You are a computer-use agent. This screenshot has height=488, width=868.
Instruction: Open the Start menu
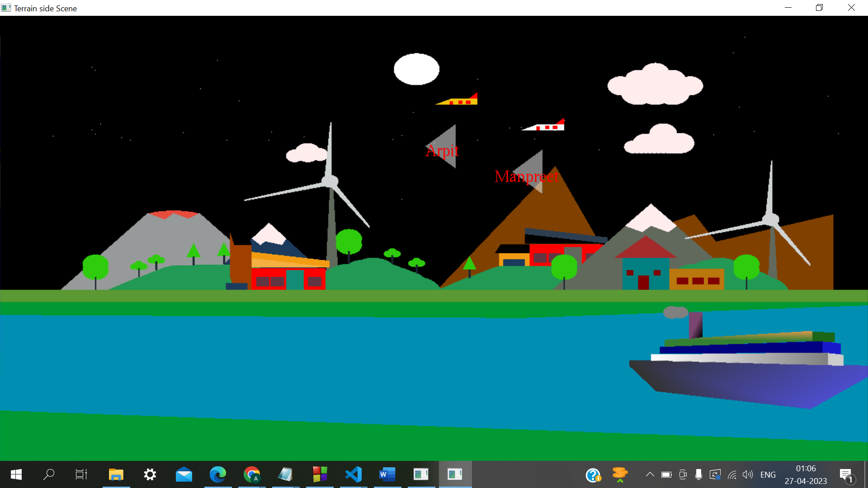pyautogui.click(x=15, y=474)
